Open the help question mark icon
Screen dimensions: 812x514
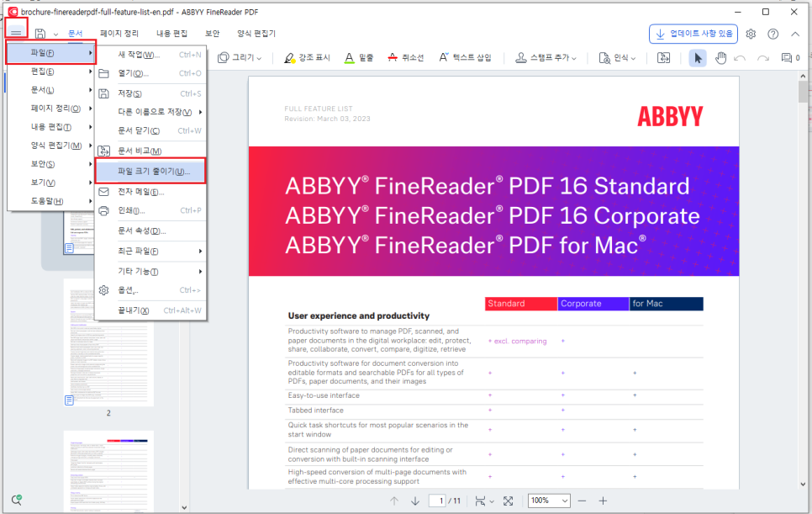pos(772,34)
